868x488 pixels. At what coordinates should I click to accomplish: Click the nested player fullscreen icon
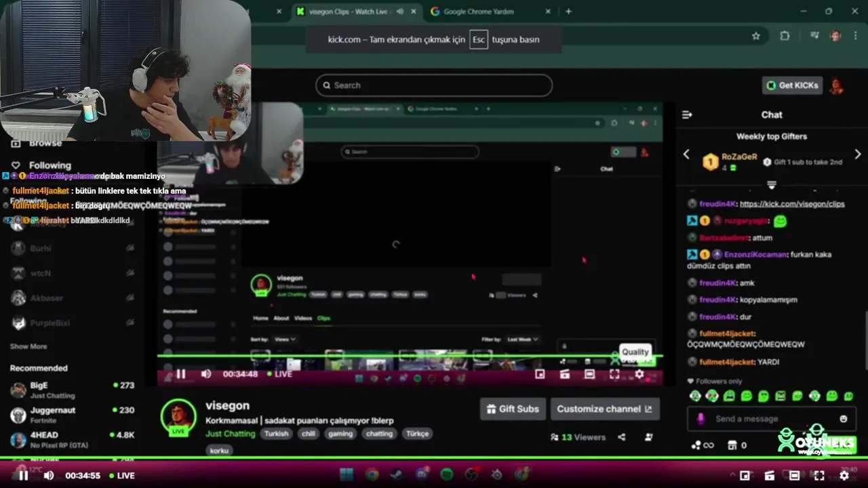click(x=614, y=374)
